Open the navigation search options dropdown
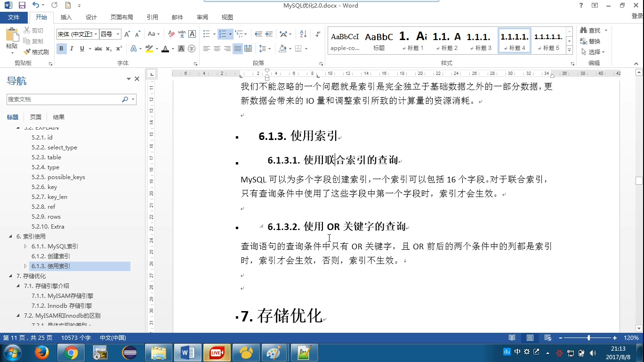Image resolution: width=644 pixels, height=362 pixels. (x=133, y=99)
